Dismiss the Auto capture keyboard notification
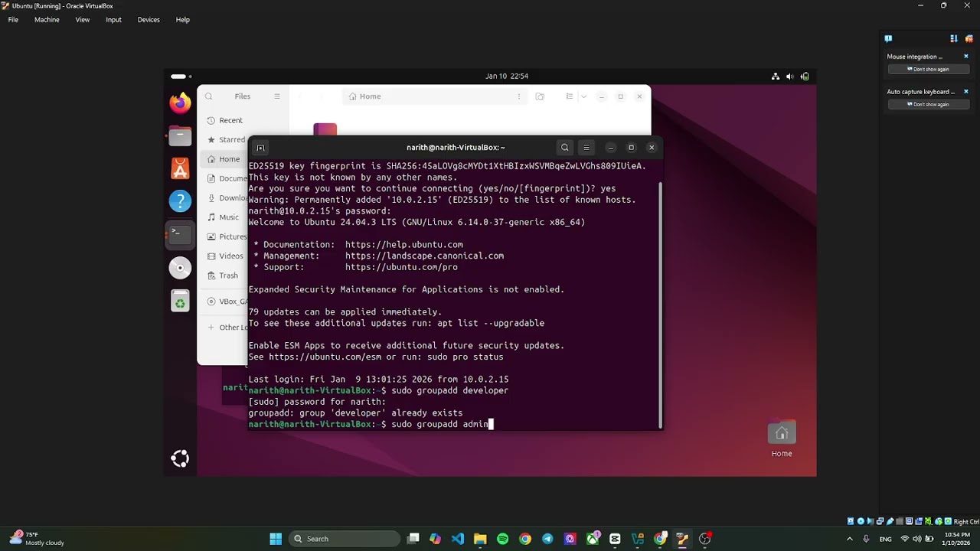 [x=965, y=92]
